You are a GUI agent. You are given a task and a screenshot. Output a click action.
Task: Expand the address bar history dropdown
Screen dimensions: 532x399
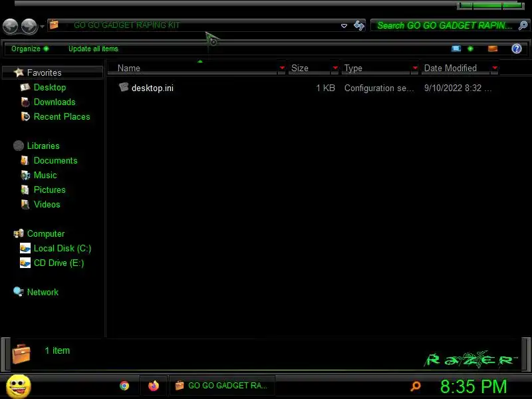344,26
